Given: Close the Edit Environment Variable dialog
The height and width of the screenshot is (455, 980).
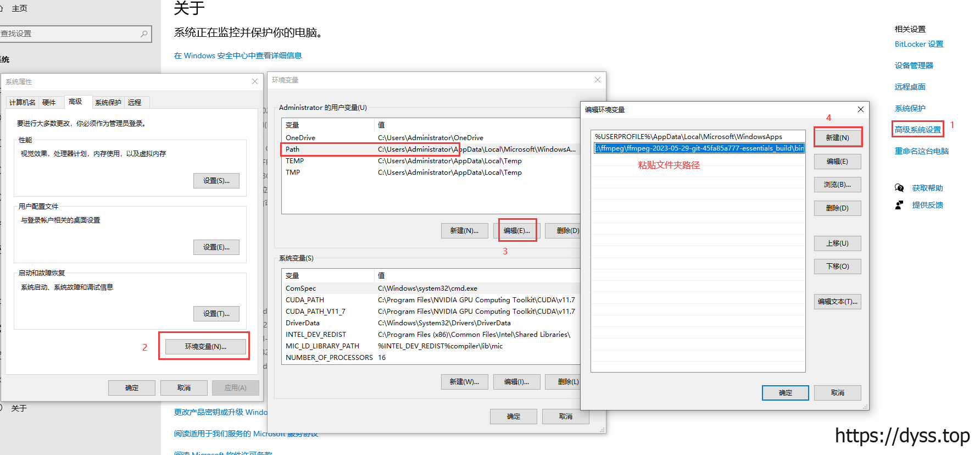Looking at the screenshot, I should point(861,109).
